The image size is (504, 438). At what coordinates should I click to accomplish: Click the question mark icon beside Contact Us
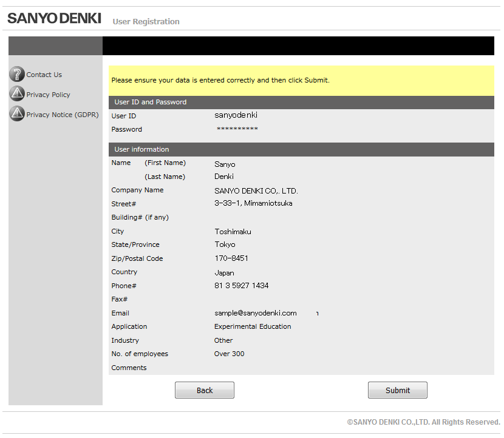click(17, 74)
